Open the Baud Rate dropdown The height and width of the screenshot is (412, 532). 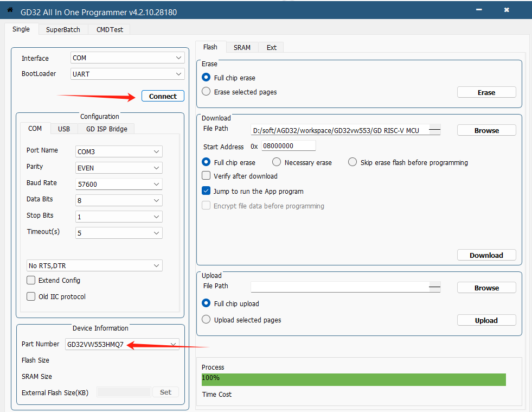pyautogui.click(x=119, y=184)
